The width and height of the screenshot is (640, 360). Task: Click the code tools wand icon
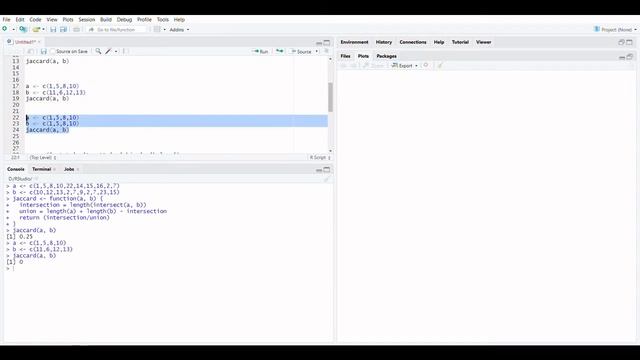coord(108,51)
